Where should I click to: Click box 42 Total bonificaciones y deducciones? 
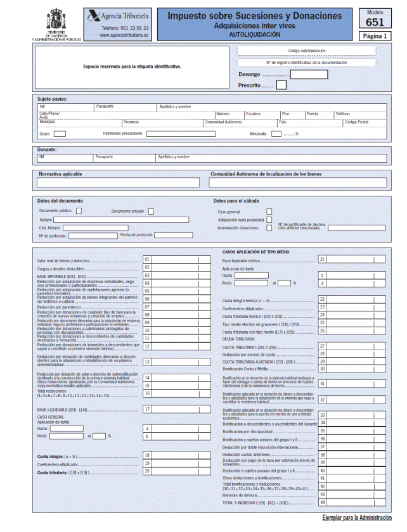tap(356, 486)
